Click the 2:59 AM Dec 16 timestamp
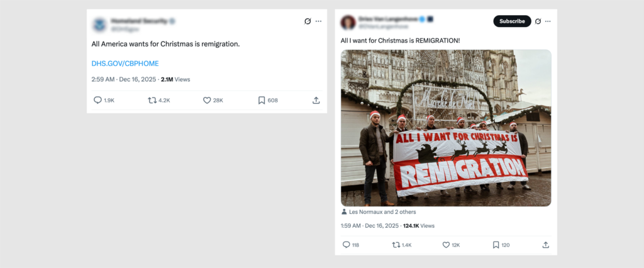 click(x=124, y=80)
